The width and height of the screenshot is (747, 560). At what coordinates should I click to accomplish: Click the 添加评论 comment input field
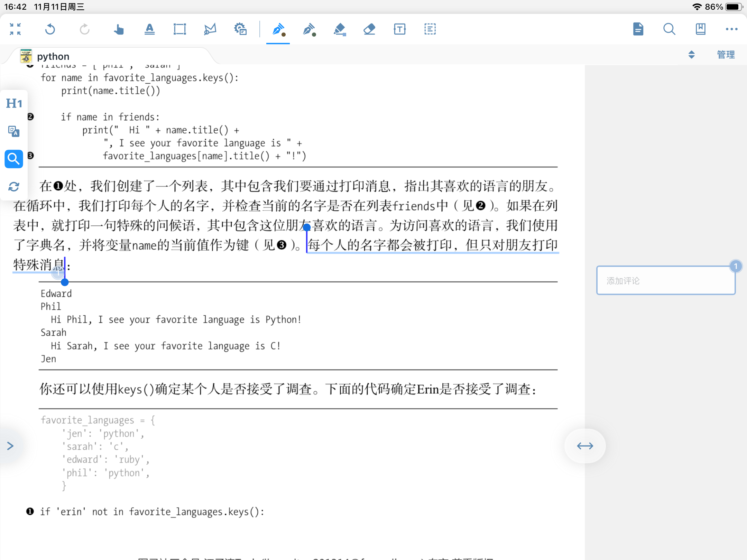click(x=665, y=281)
